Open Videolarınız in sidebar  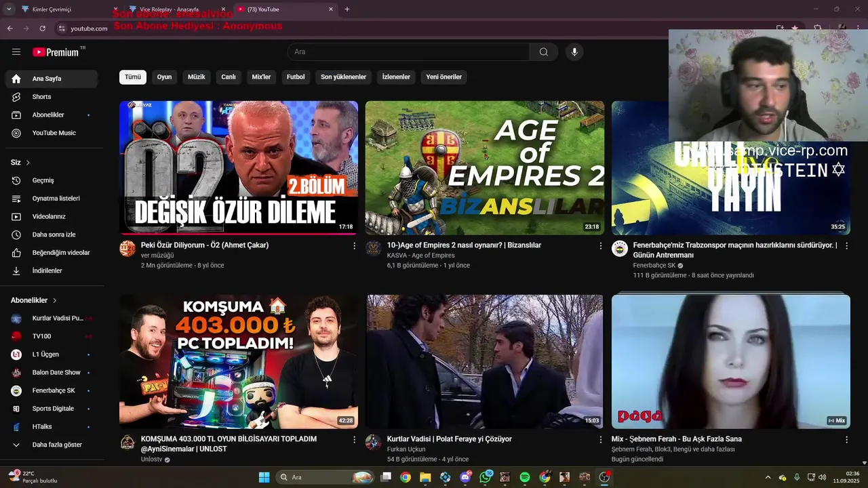click(52, 216)
